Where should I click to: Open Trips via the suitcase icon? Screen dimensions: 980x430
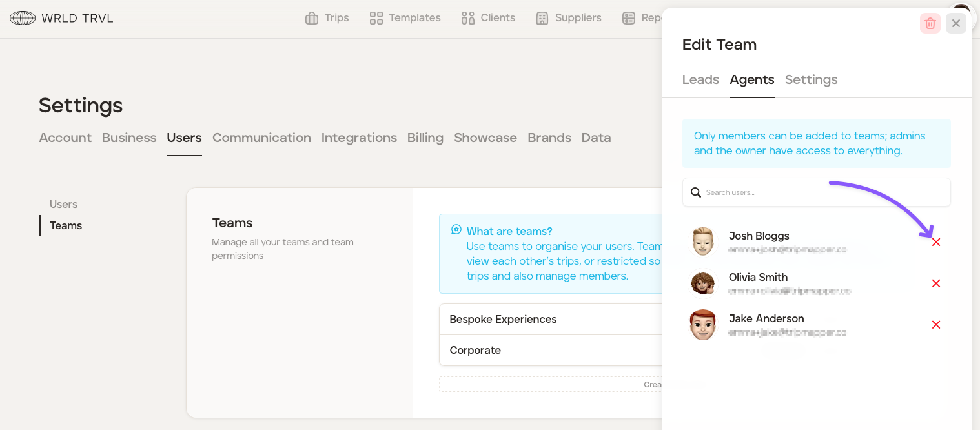pyautogui.click(x=312, y=18)
